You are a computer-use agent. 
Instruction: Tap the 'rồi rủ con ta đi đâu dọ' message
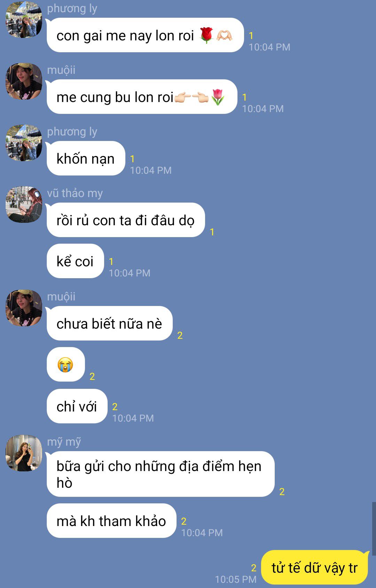click(126, 220)
